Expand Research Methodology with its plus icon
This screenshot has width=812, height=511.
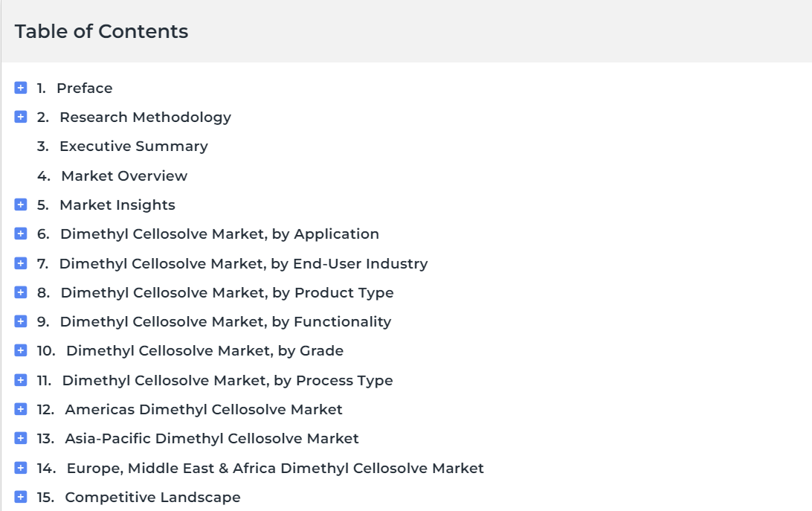pyautogui.click(x=21, y=117)
